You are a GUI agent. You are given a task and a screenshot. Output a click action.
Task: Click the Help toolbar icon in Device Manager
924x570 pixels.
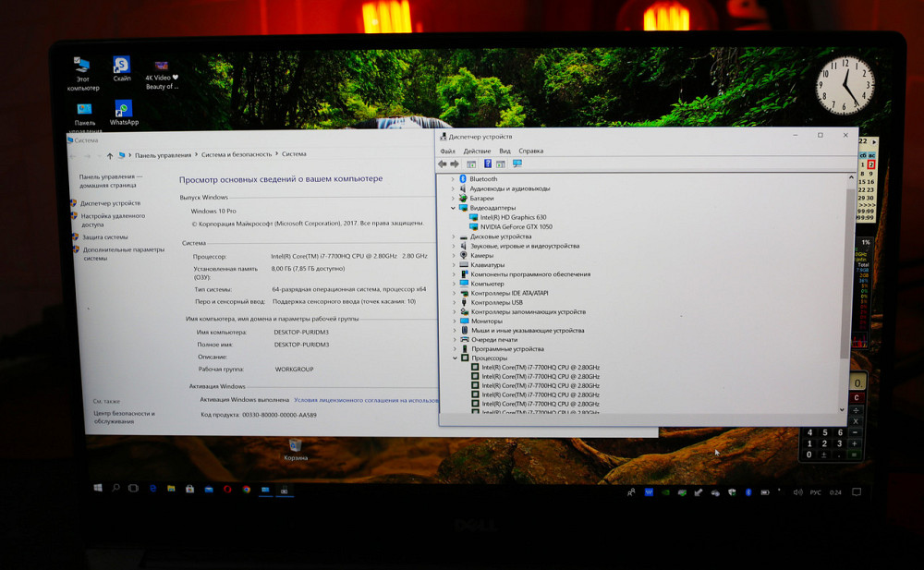(x=487, y=164)
